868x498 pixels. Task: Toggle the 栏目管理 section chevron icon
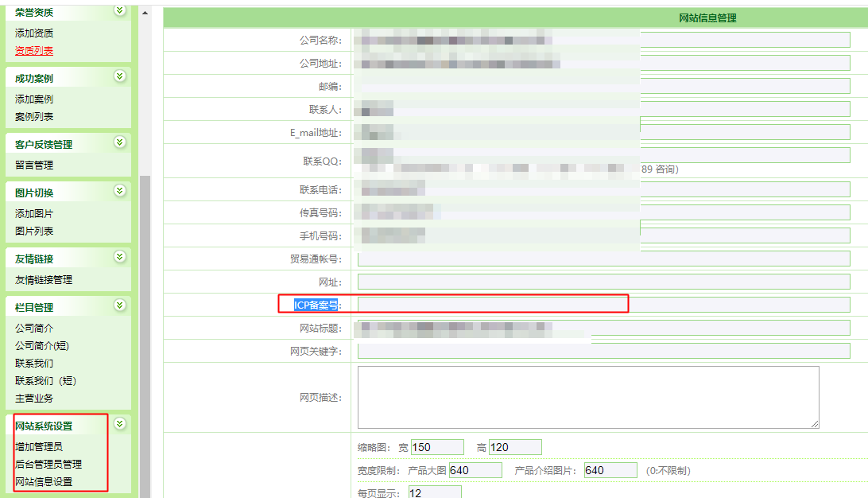[120, 305]
